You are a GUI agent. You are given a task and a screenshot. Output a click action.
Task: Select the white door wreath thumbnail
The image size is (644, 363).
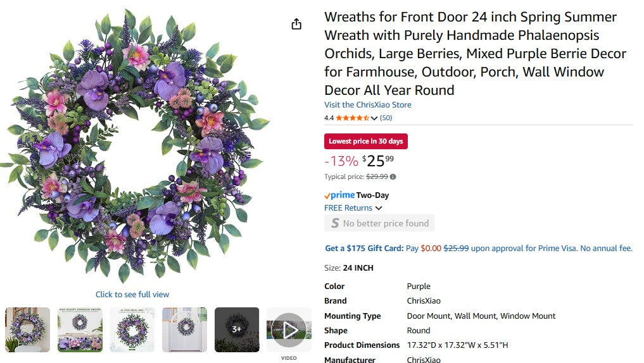(x=184, y=329)
